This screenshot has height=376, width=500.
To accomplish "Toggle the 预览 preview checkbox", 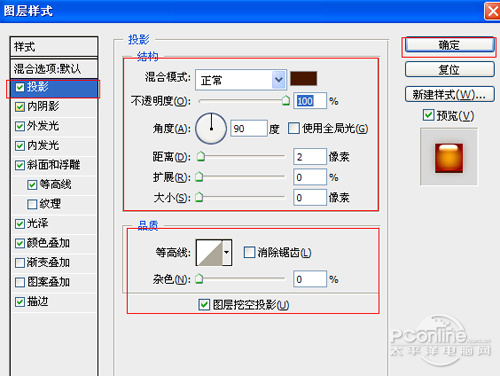I will pos(428,115).
